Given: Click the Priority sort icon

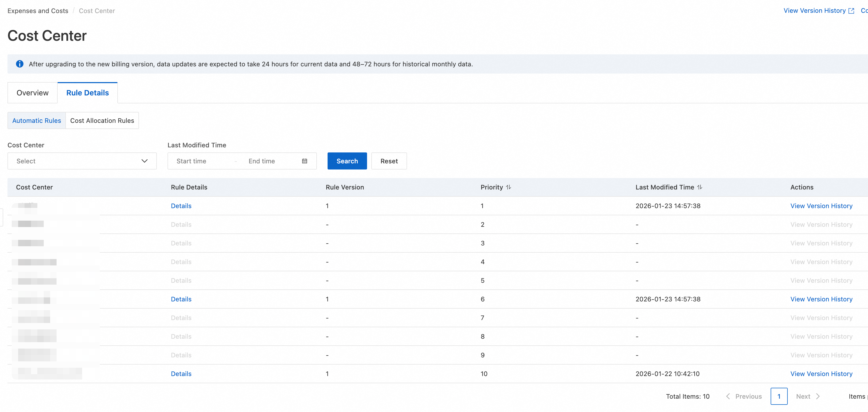Looking at the screenshot, I should point(508,187).
